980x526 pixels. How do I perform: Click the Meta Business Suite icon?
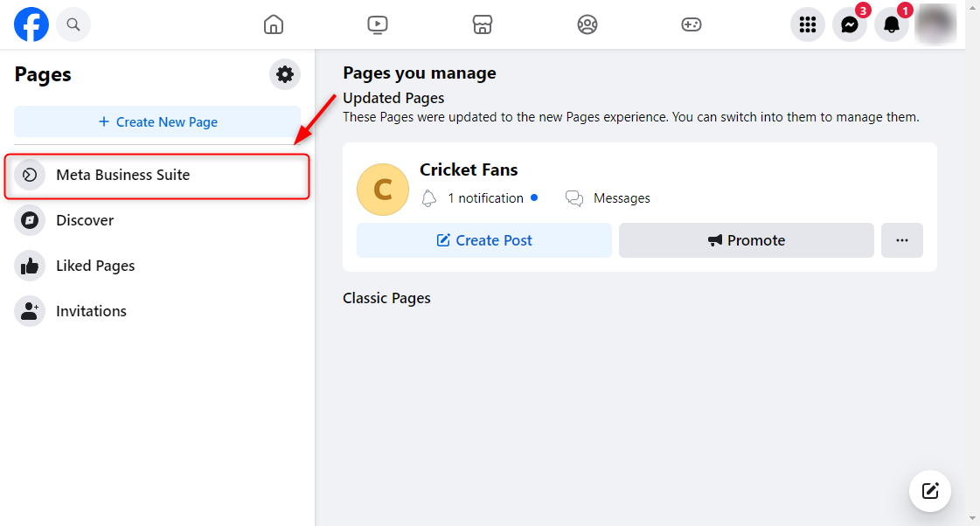tap(30, 175)
